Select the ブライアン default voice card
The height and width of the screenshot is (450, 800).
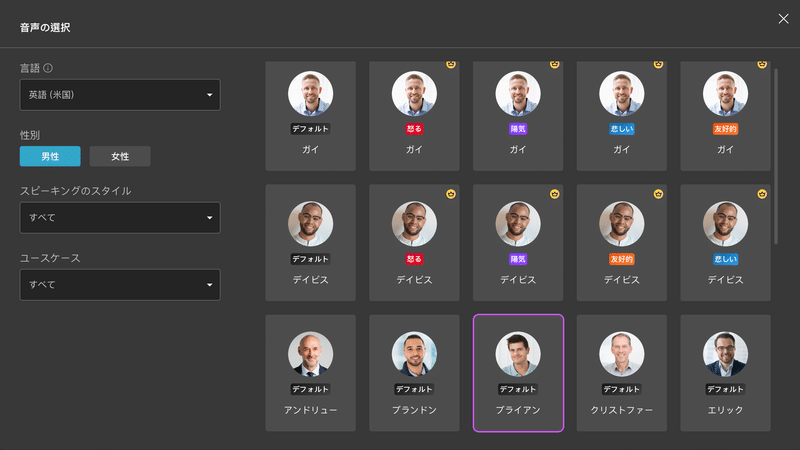coord(518,372)
